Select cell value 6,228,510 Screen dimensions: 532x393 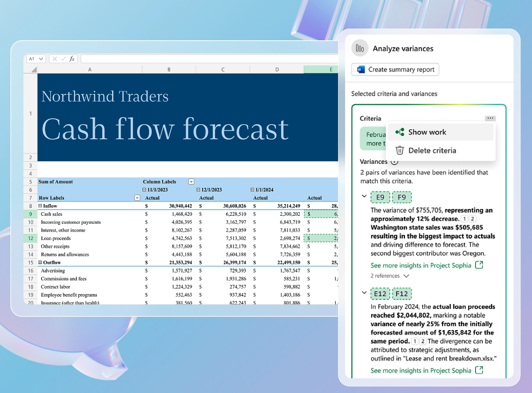[236, 214]
